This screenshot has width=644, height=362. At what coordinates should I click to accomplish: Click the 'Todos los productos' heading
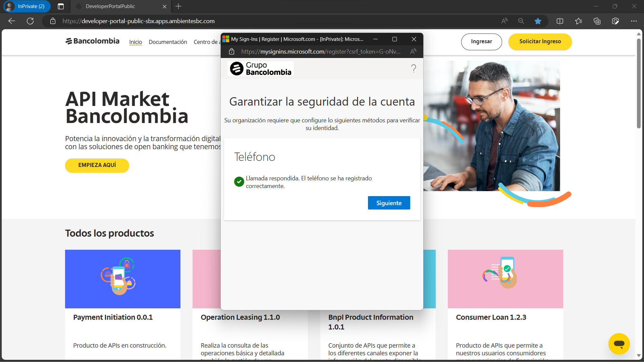click(x=109, y=233)
